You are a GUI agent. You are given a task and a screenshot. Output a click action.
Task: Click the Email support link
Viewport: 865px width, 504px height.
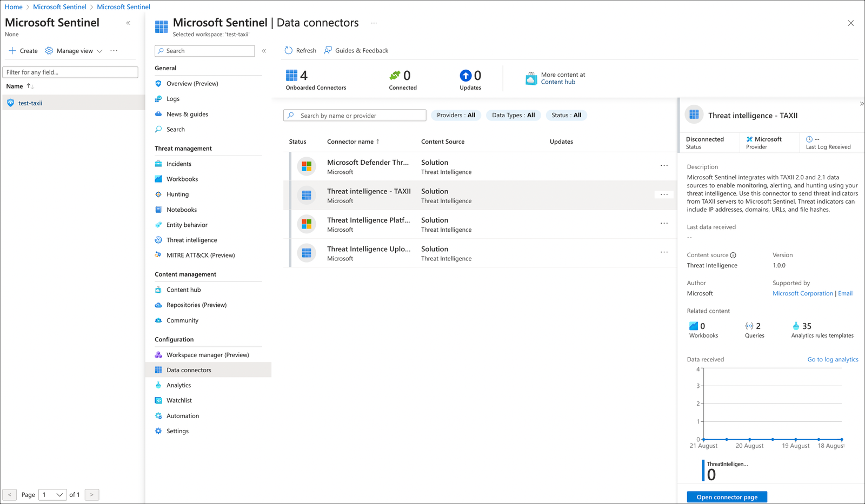click(845, 293)
